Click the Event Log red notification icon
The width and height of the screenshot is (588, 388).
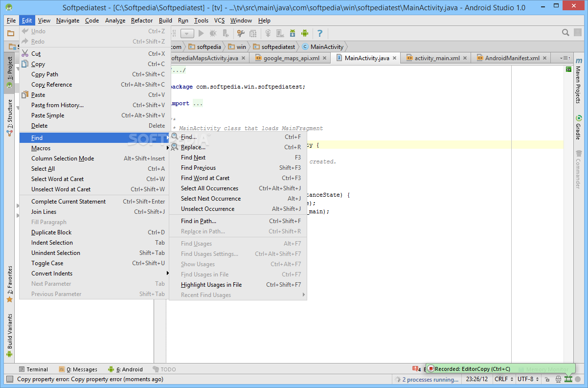[416, 369]
